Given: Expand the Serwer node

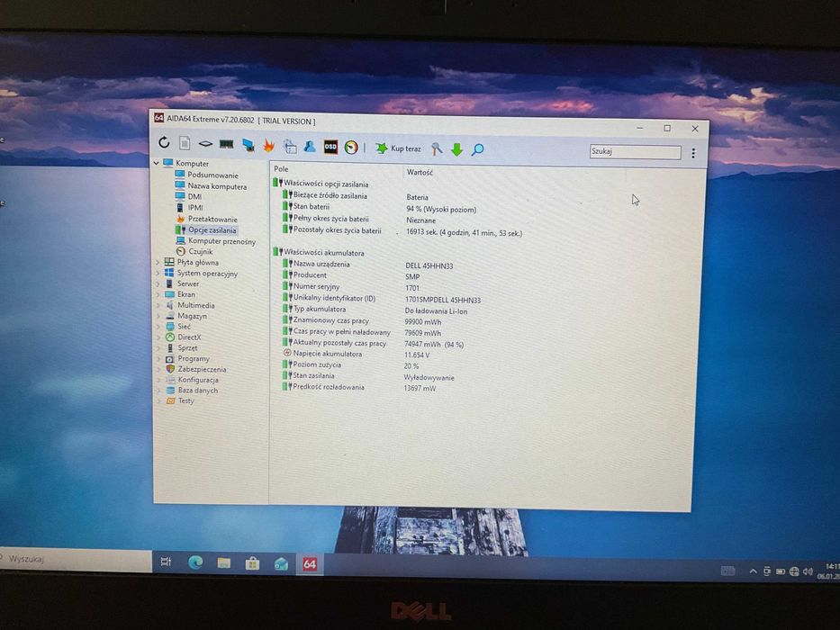Looking at the screenshot, I should point(158,283).
